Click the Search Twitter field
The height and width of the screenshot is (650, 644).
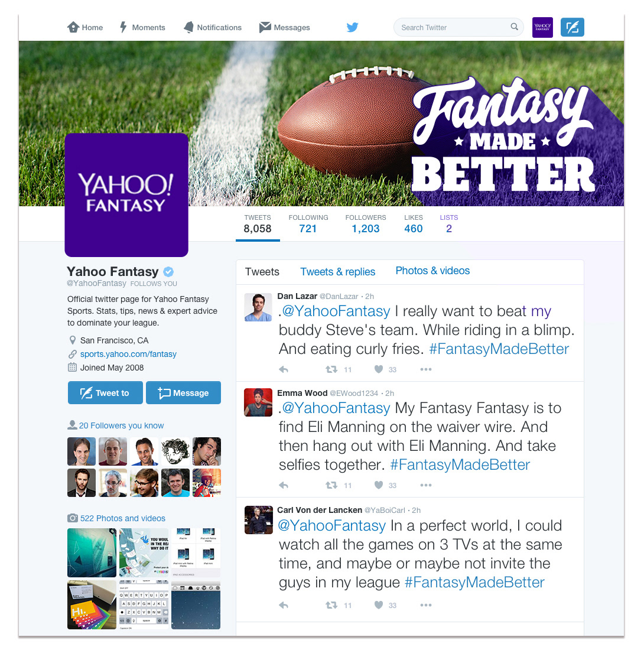pyautogui.click(x=458, y=27)
